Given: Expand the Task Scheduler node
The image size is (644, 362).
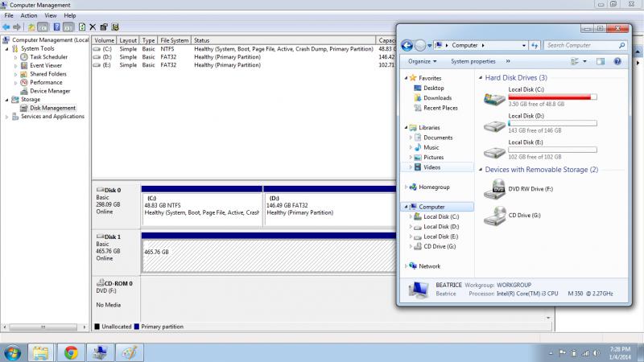Looking at the screenshot, I should point(15,57).
